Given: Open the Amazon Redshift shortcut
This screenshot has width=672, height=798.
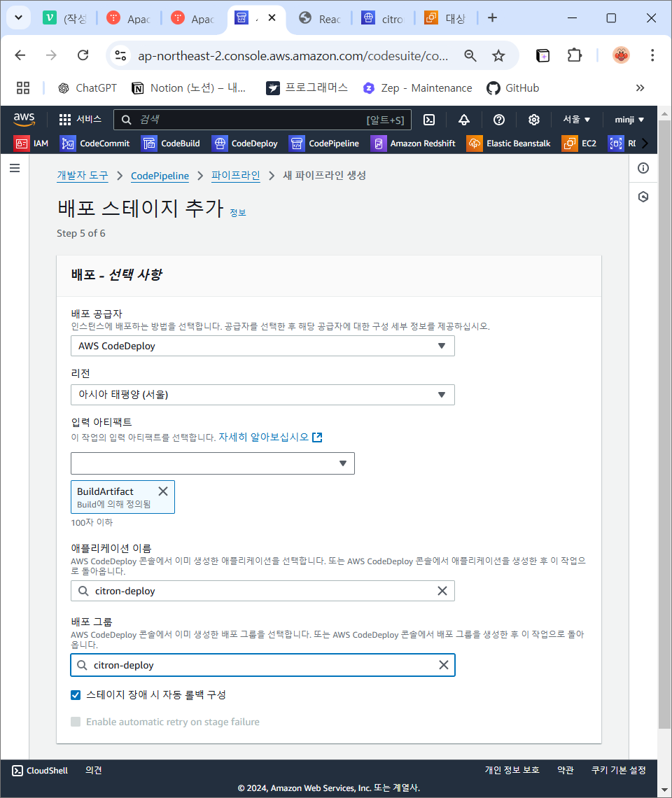Looking at the screenshot, I should point(413,143).
